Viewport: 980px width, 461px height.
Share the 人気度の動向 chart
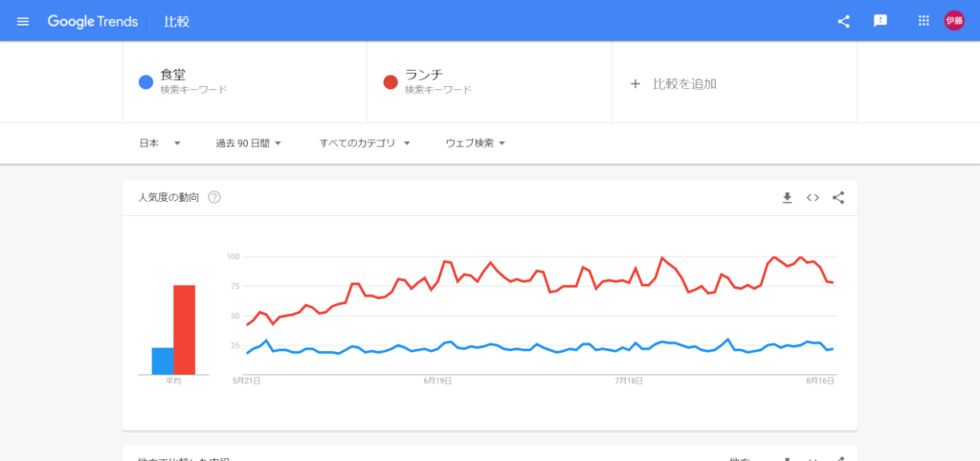838,198
